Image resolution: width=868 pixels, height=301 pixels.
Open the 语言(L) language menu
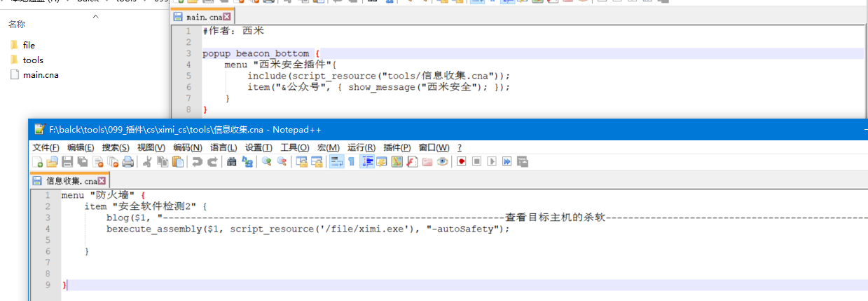pos(223,147)
